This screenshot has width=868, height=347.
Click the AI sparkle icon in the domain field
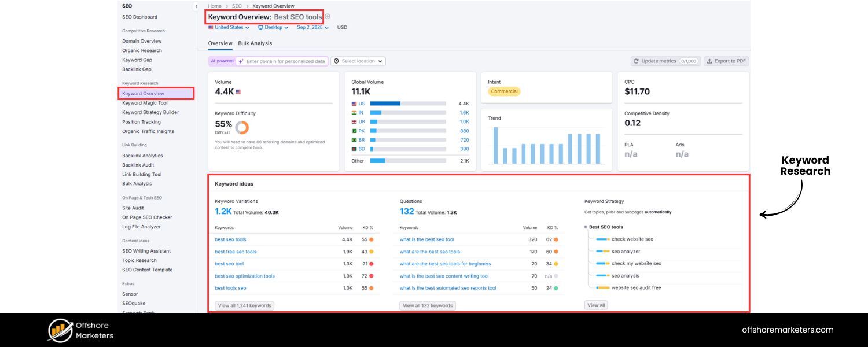pyautogui.click(x=240, y=61)
